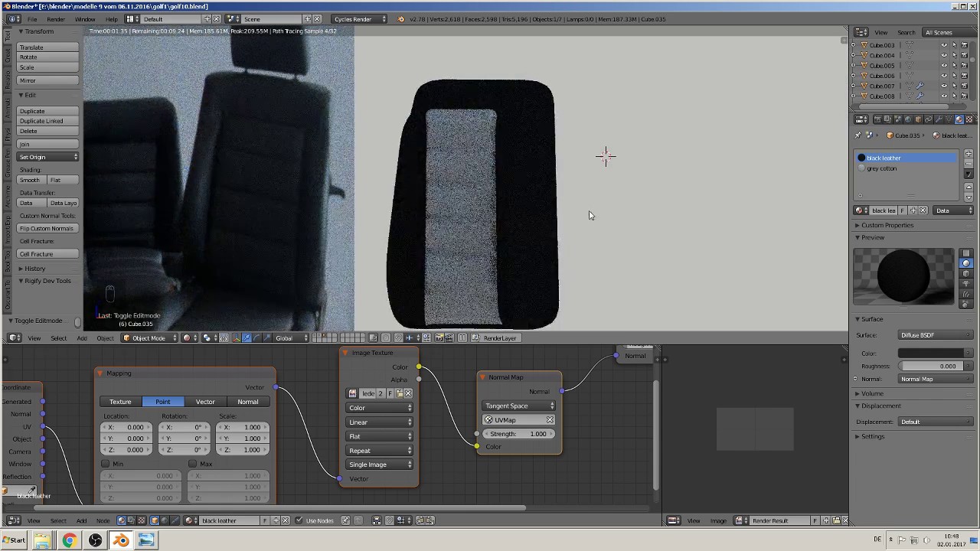Click the Duplicate Linked button
Image resolution: width=980 pixels, height=551 pixels.
point(48,121)
